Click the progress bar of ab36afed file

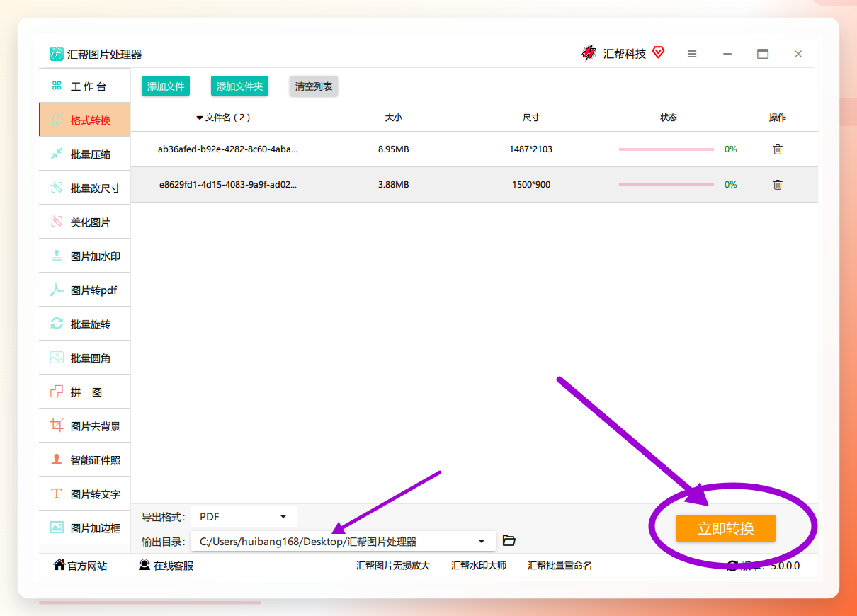[666, 149]
